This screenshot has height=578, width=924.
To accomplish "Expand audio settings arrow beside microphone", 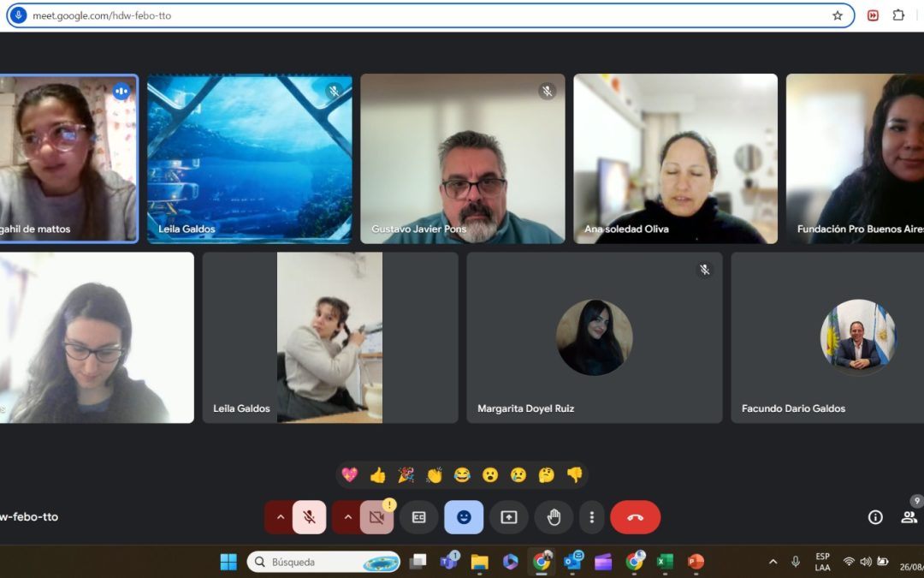I will 279,517.
